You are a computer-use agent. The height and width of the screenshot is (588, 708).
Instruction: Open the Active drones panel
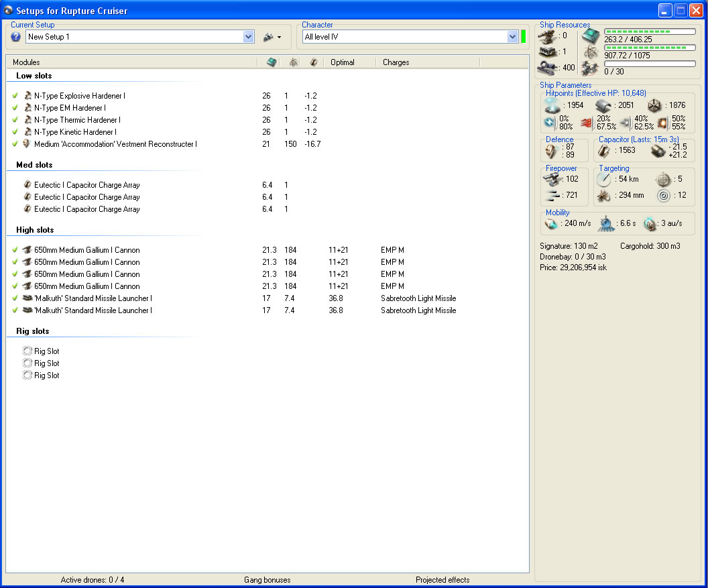[x=93, y=580]
